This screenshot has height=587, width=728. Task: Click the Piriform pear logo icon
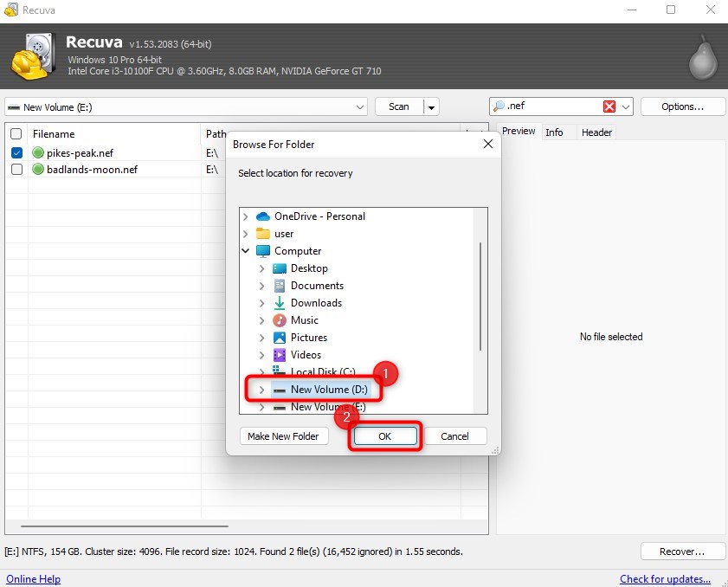703,58
